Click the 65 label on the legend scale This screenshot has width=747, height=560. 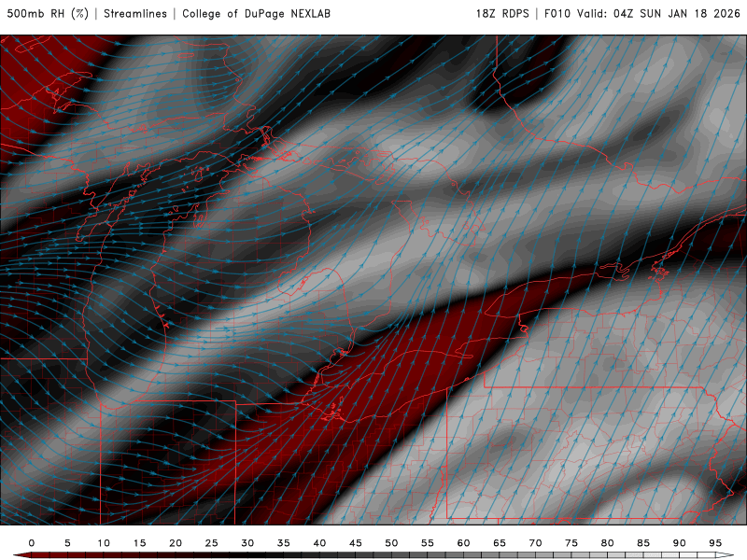click(500, 543)
